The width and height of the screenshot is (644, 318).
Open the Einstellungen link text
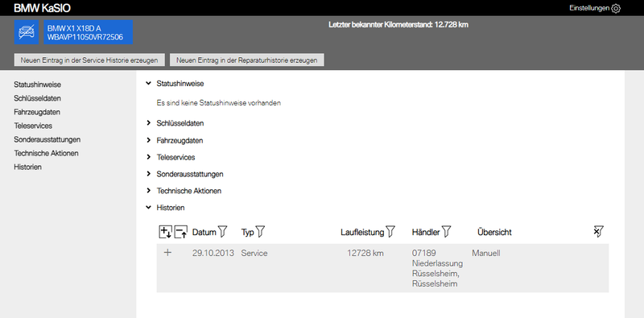(x=589, y=8)
